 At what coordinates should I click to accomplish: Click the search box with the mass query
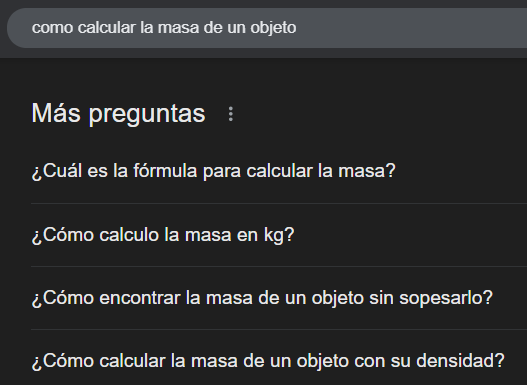pos(267,28)
